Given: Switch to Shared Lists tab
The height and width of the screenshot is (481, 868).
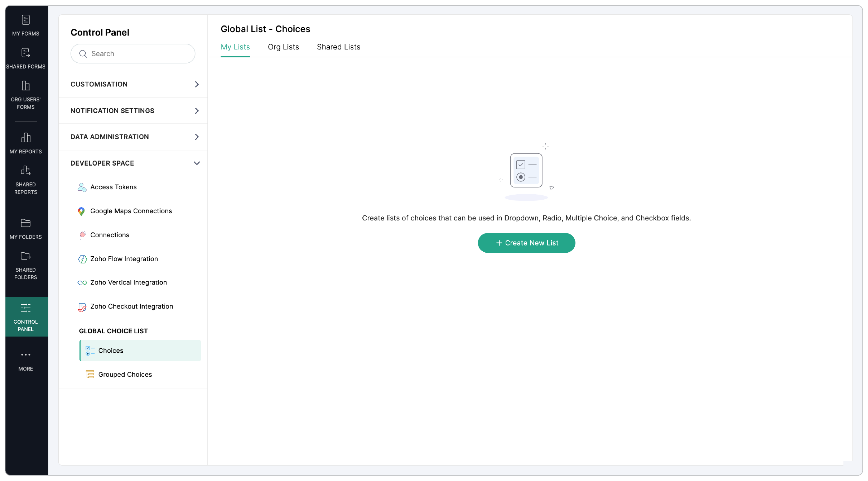Looking at the screenshot, I should 338,47.
